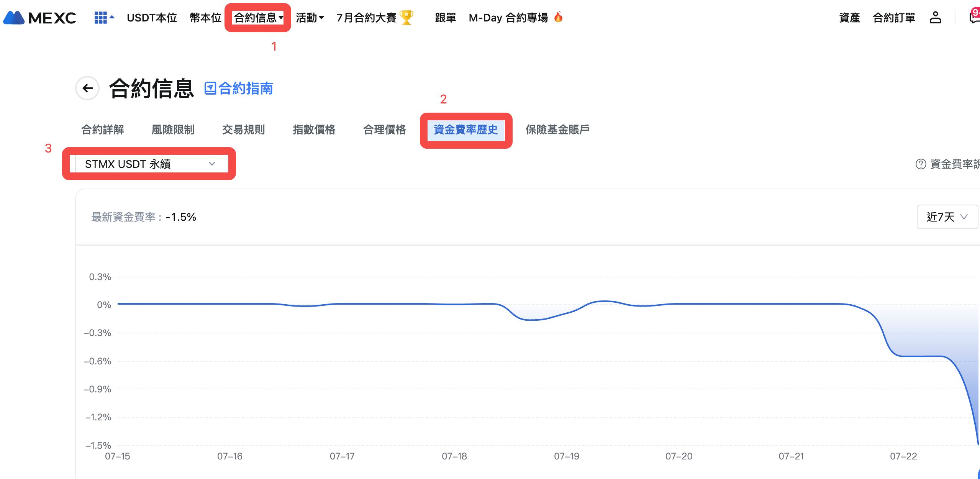Click the funding rate help question-mark icon

921,164
